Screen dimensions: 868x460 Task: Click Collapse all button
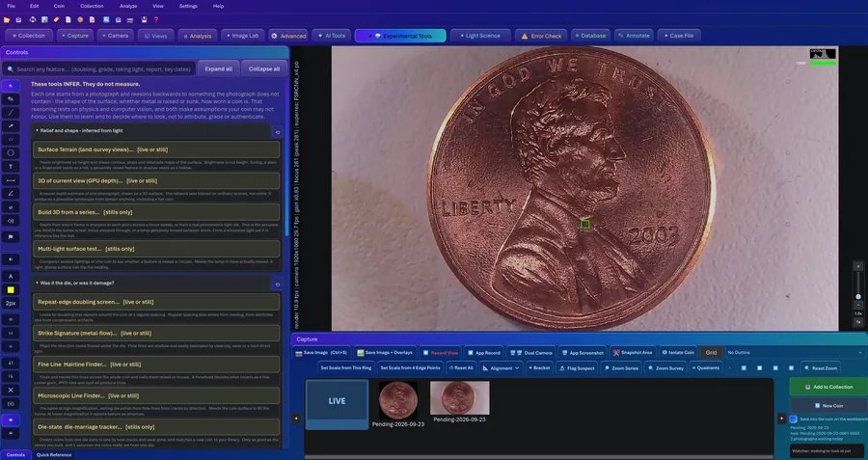264,69
